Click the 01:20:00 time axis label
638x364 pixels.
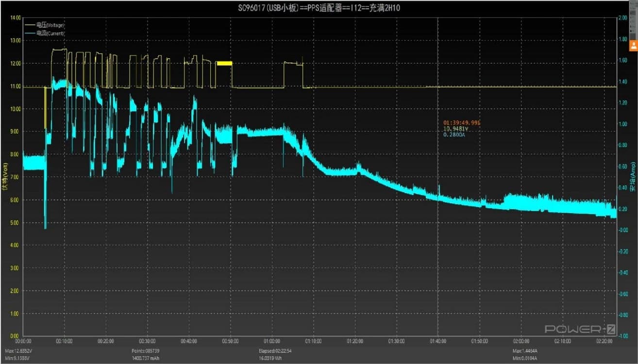(355, 342)
